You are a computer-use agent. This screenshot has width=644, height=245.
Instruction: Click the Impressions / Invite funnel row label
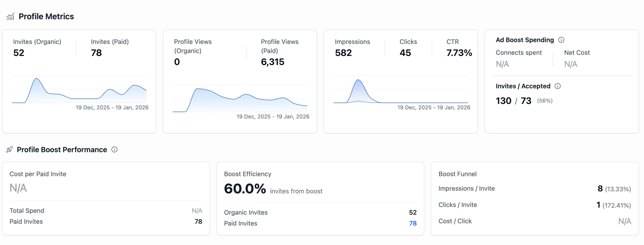click(x=466, y=188)
